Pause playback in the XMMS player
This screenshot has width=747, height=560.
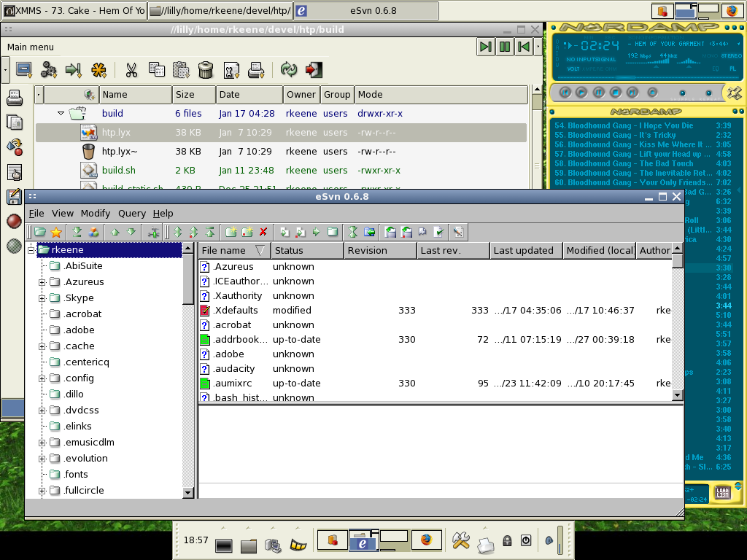pos(599,93)
